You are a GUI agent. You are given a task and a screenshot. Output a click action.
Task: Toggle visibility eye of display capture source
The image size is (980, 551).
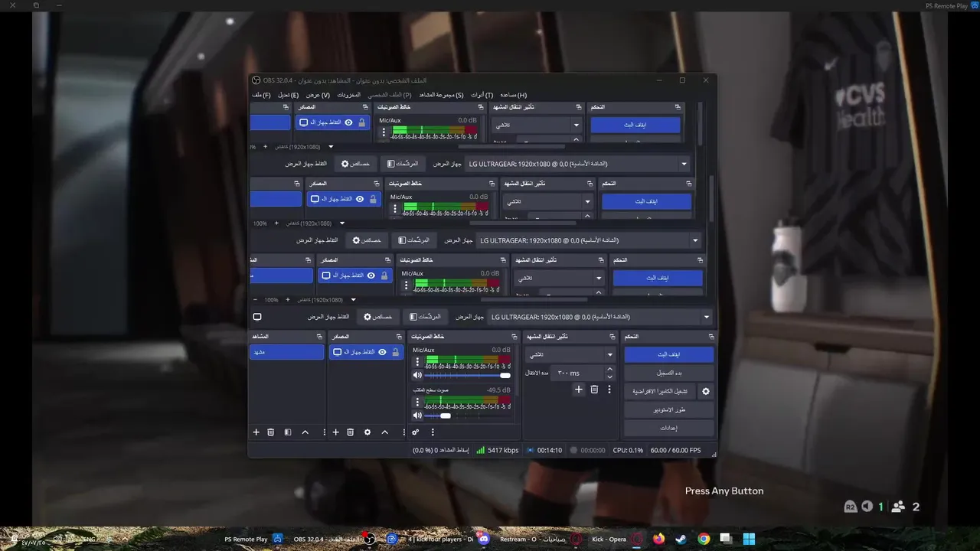[x=382, y=352]
